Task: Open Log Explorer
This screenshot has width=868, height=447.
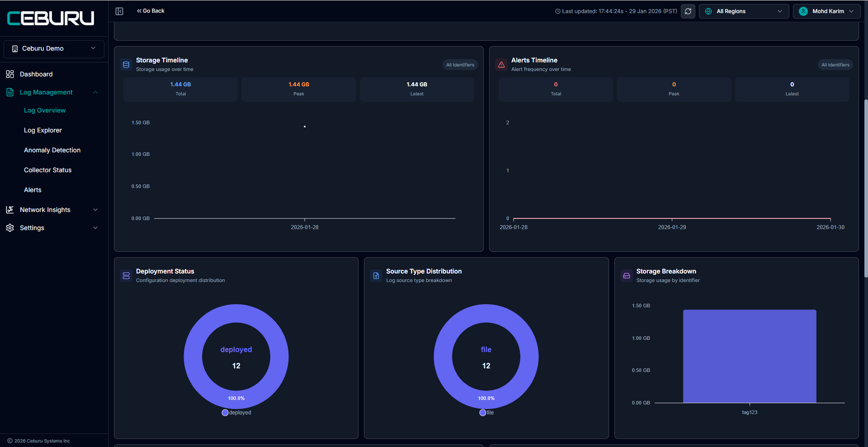Action: pyautogui.click(x=43, y=130)
